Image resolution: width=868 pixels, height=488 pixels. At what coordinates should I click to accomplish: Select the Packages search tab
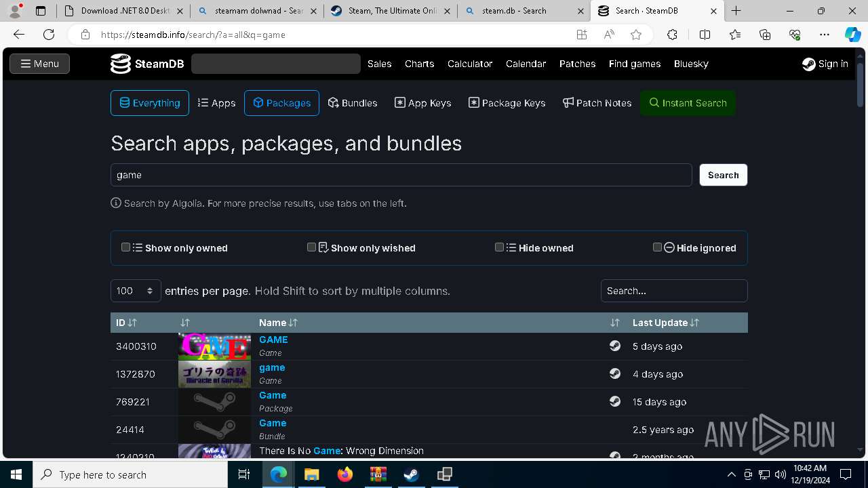coord(281,103)
